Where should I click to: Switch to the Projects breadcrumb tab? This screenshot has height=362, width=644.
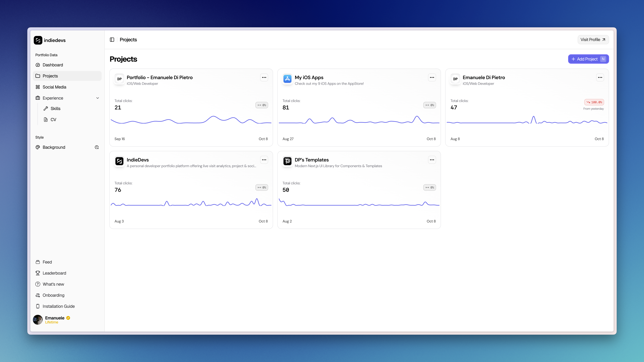click(128, 39)
